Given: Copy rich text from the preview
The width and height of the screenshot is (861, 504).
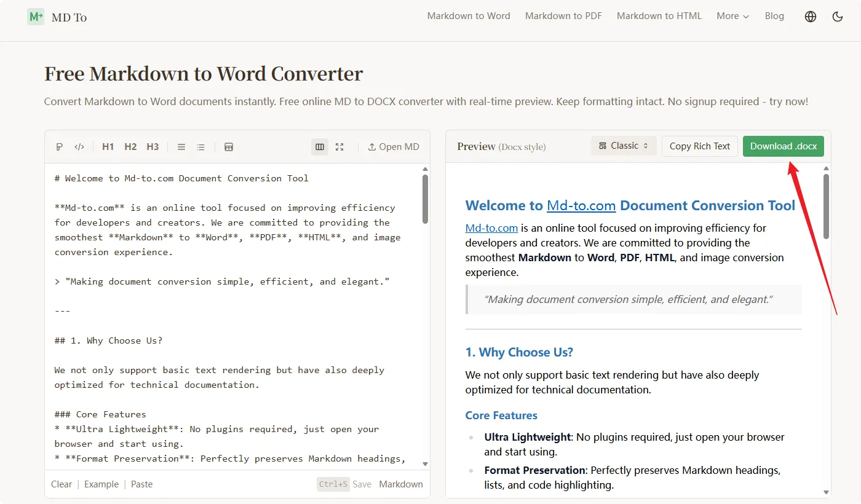Looking at the screenshot, I should click(699, 146).
